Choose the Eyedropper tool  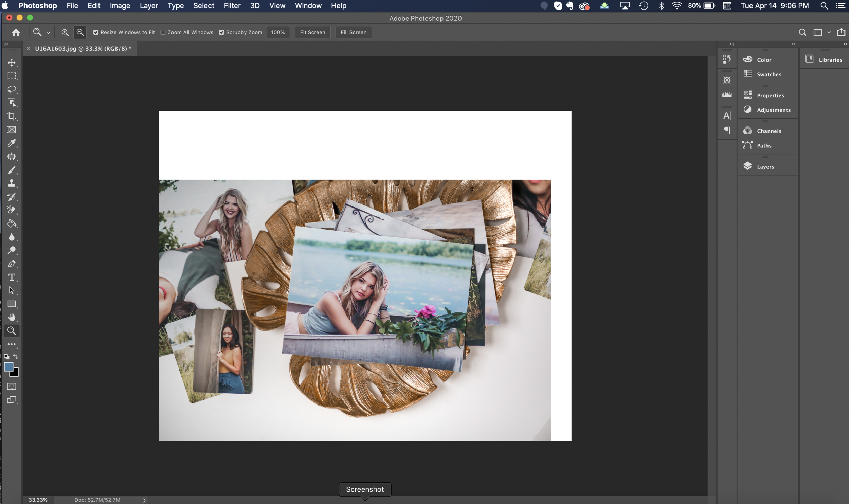(12, 143)
